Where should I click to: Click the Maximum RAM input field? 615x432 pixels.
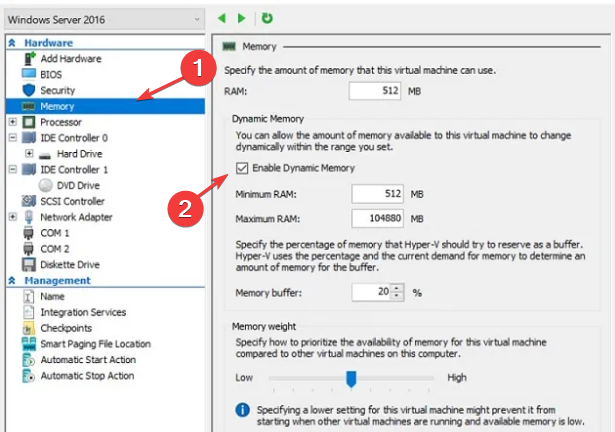[377, 218]
